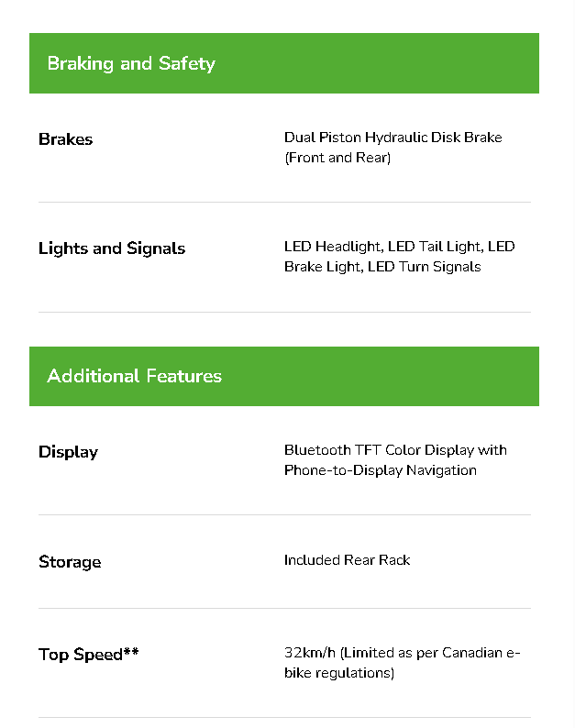The image size is (575, 728).
Task: Click the Additional Features section header
Action: tap(134, 376)
